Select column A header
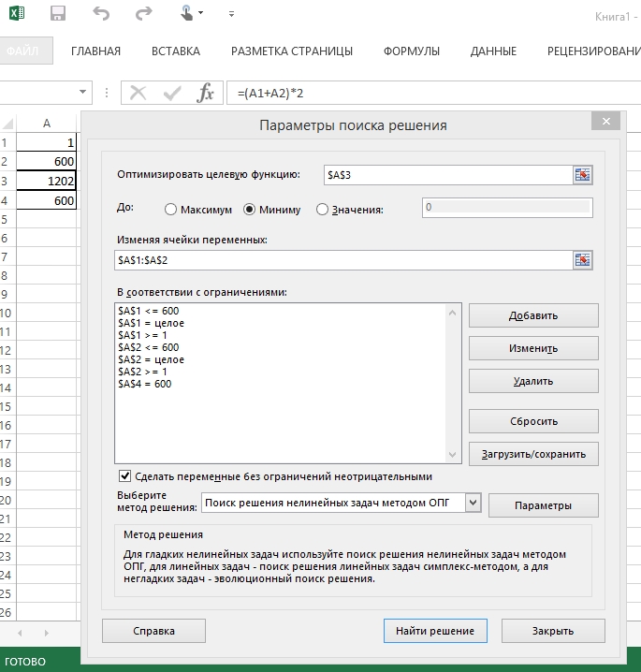The height and width of the screenshot is (672, 641). (x=46, y=124)
